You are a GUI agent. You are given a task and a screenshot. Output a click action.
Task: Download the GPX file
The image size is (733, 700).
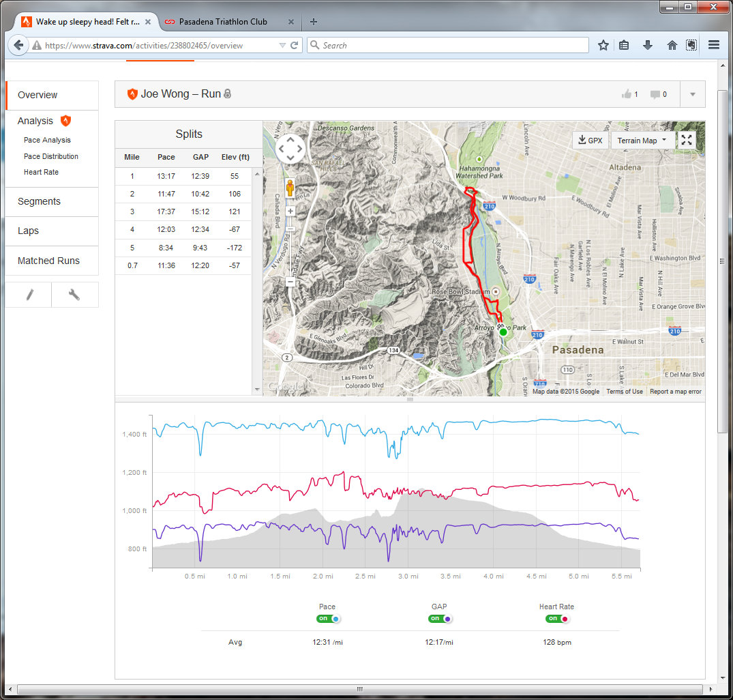[590, 141]
